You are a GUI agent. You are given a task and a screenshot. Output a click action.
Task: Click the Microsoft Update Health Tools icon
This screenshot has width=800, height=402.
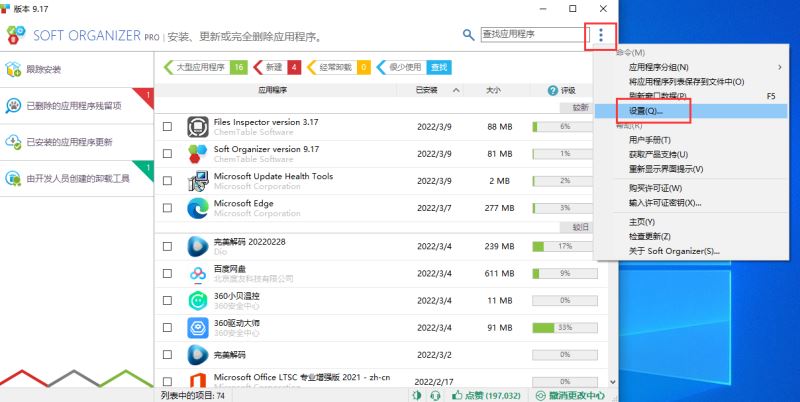(x=197, y=181)
